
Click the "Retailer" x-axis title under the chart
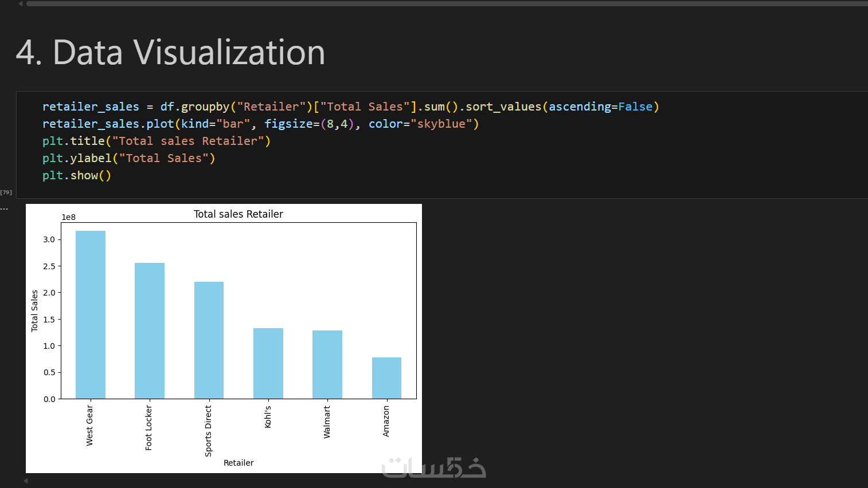[238, 463]
